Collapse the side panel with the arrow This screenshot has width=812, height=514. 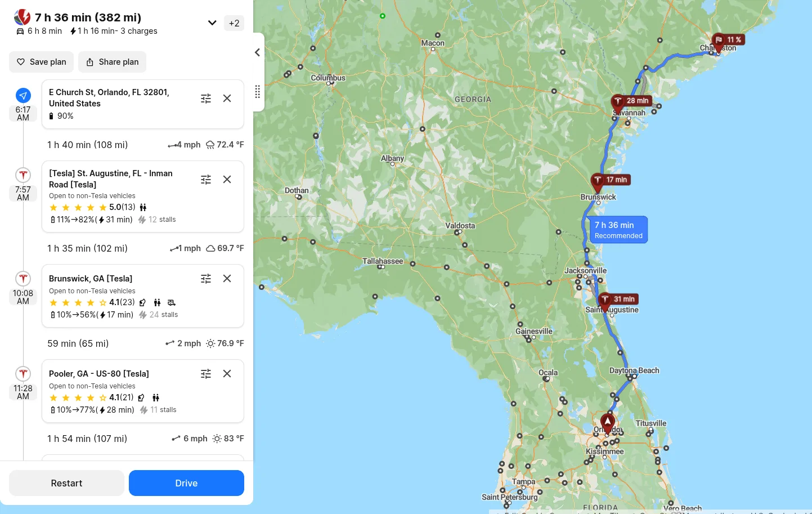click(257, 52)
